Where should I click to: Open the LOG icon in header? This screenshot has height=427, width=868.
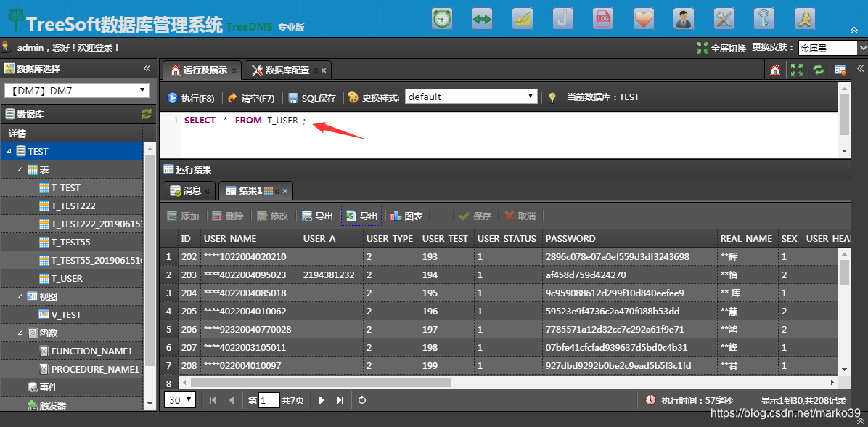[603, 19]
